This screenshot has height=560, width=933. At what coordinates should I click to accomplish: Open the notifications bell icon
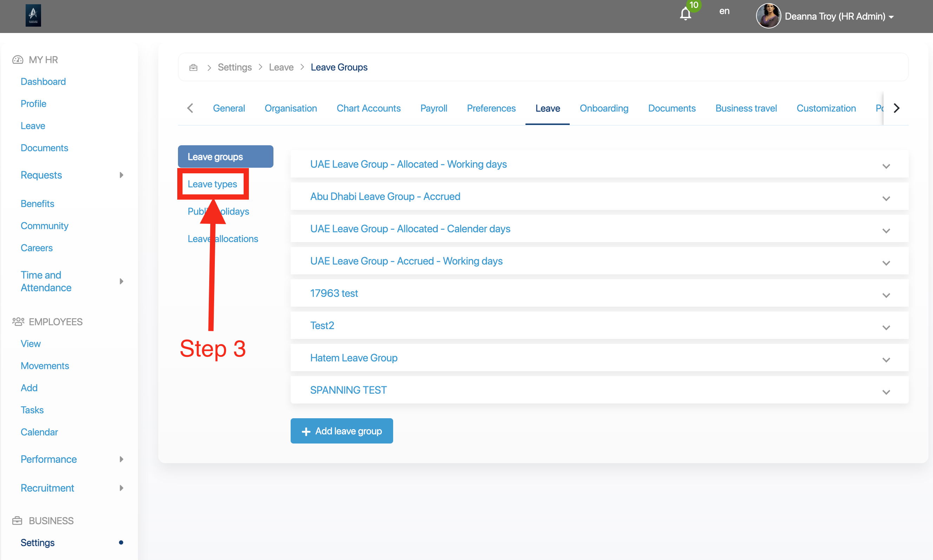[x=685, y=14]
